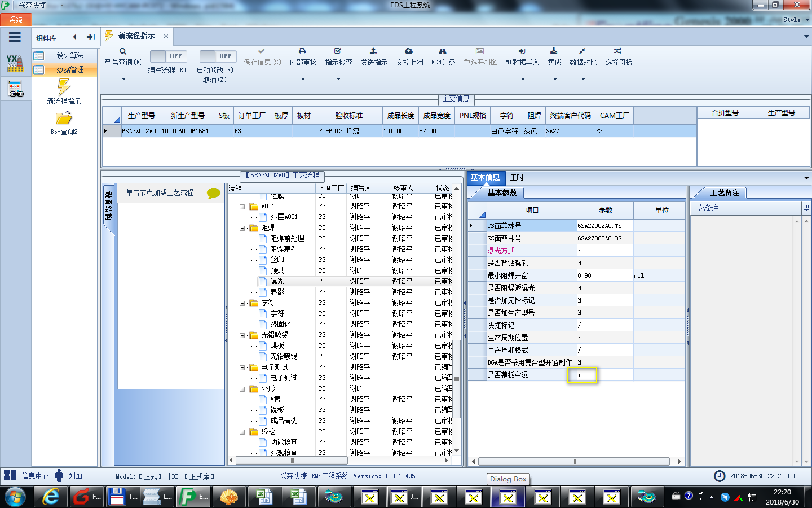Open Bom查询2 folder icon
This screenshot has width=812, height=508.
[x=64, y=118]
